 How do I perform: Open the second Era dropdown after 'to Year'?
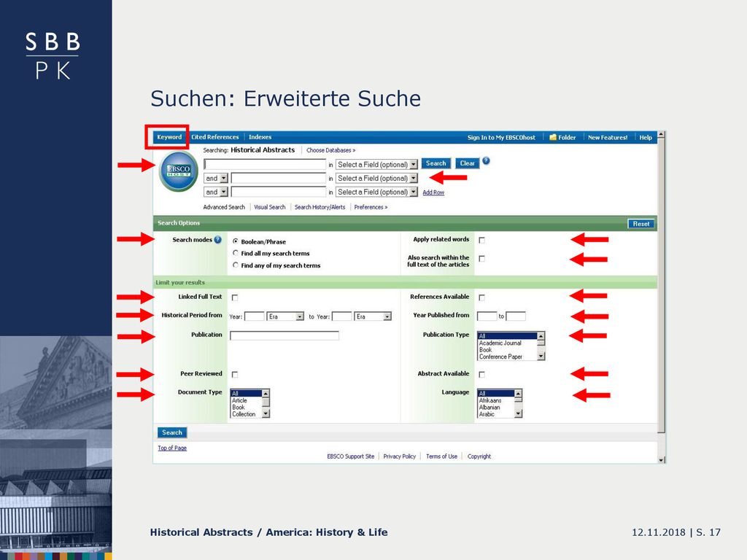click(x=373, y=316)
